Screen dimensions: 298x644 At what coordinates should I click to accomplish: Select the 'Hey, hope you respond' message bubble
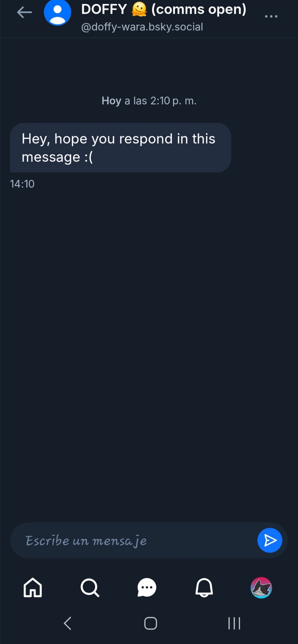click(x=120, y=147)
